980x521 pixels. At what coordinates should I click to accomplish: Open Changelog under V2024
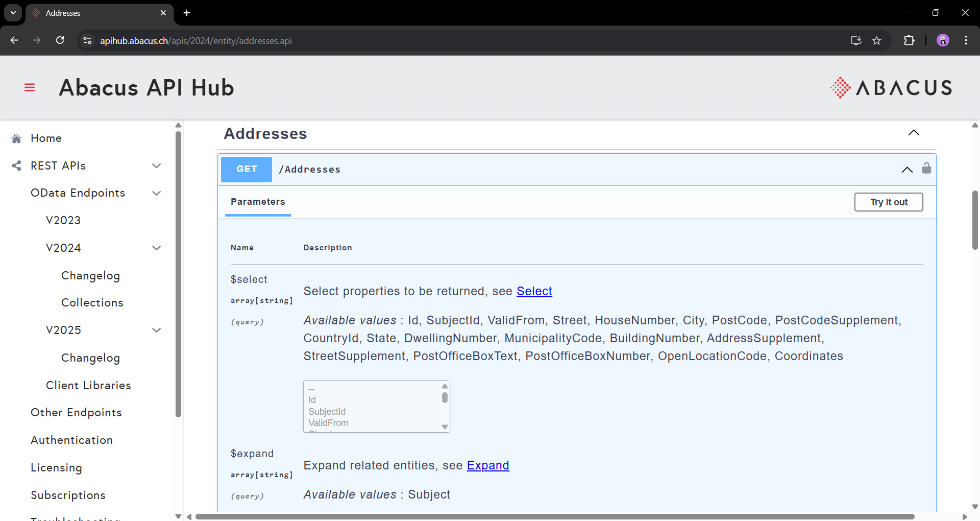click(x=90, y=276)
